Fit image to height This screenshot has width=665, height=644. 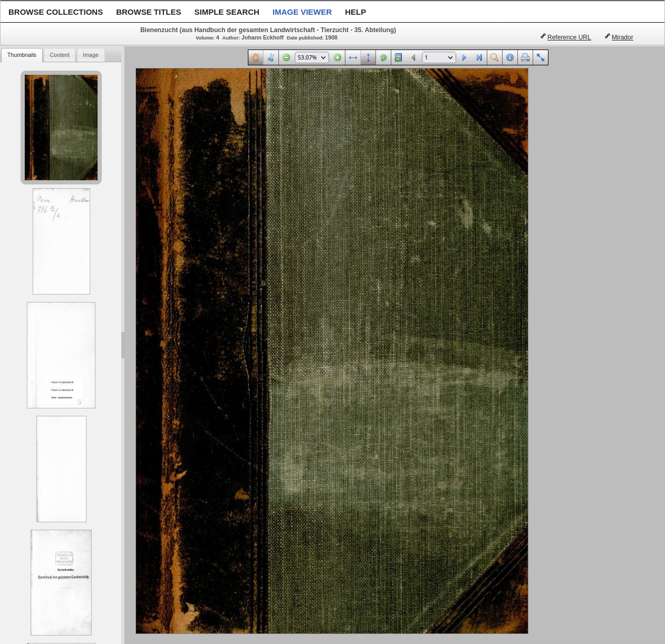(368, 57)
